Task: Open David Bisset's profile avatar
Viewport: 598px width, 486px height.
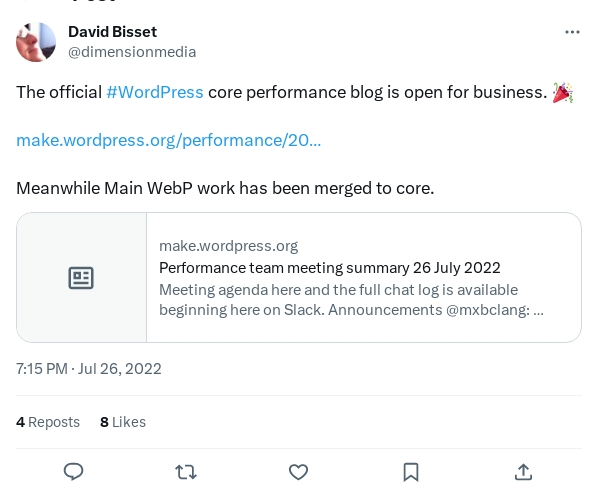Action: pos(36,42)
